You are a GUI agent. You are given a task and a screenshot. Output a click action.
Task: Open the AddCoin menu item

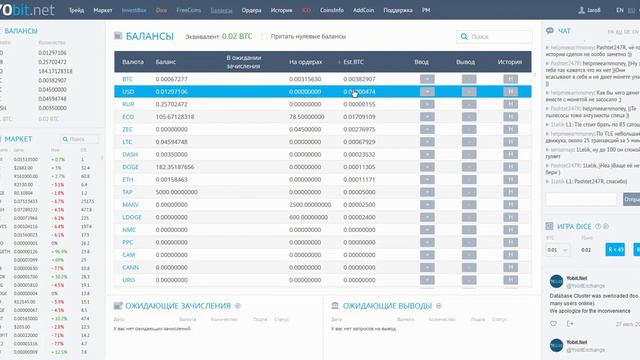(x=363, y=10)
